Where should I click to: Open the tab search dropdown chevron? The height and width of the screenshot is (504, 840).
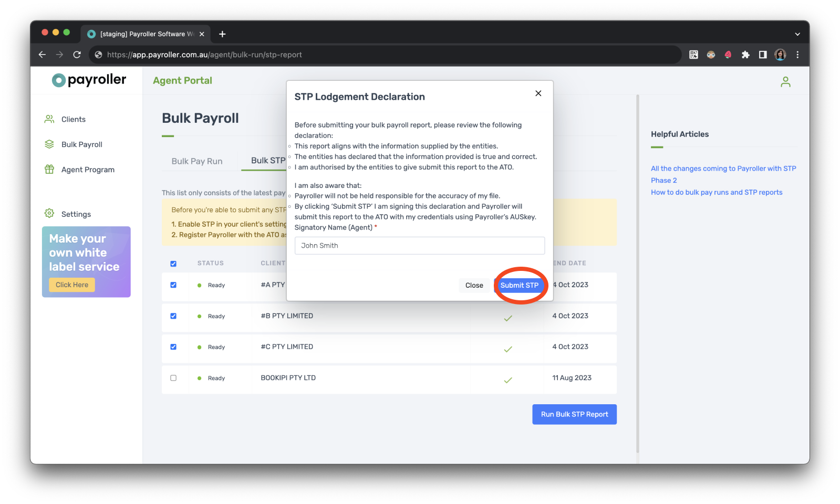coord(797,34)
